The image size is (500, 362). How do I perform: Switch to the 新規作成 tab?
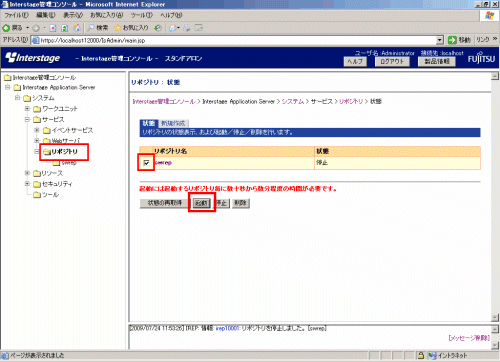click(173, 123)
